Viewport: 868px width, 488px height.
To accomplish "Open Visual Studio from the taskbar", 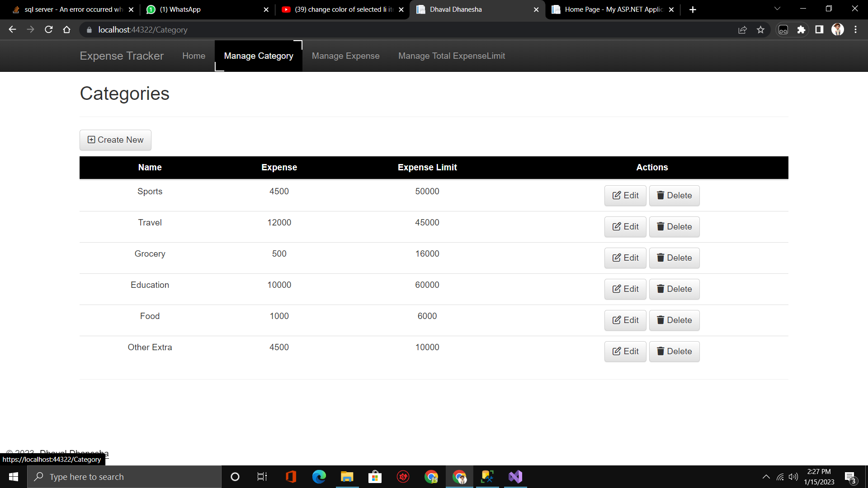I will (x=515, y=477).
